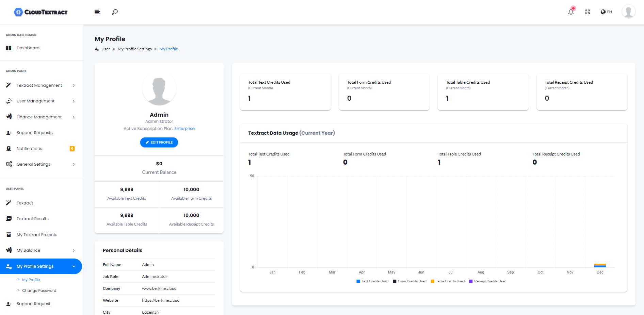Click the Table Credits Used orange swatch

point(433,281)
